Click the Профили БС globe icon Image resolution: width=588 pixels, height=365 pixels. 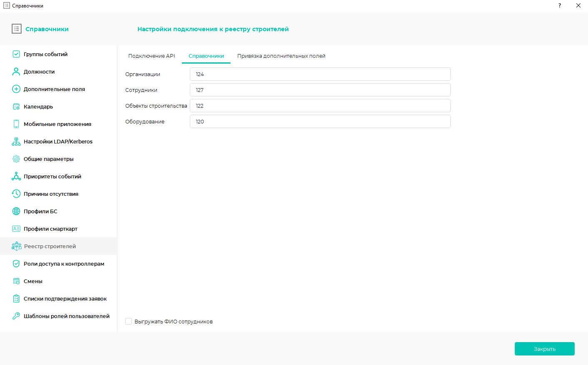pos(16,211)
